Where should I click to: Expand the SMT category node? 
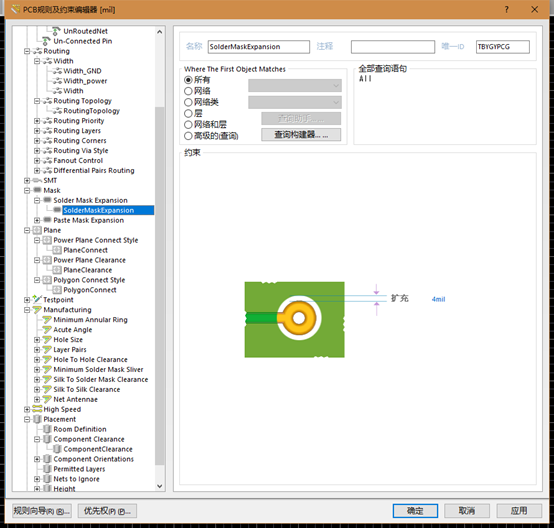coord(27,181)
